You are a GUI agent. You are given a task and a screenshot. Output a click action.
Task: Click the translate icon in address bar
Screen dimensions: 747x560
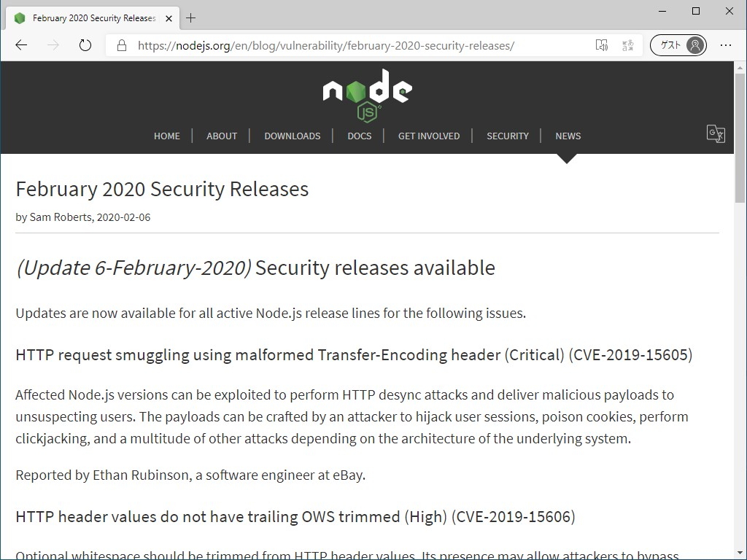[x=627, y=45]
